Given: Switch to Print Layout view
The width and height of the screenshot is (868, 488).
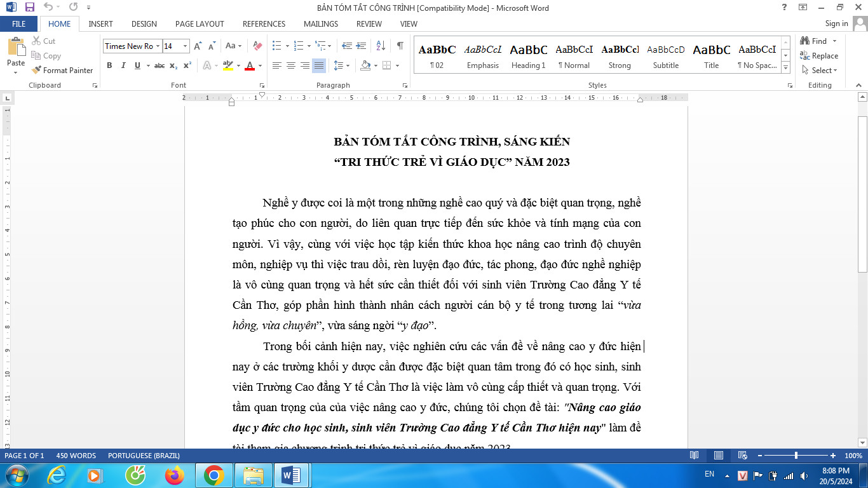Looking at the screenshot, I should coord(719,456).
